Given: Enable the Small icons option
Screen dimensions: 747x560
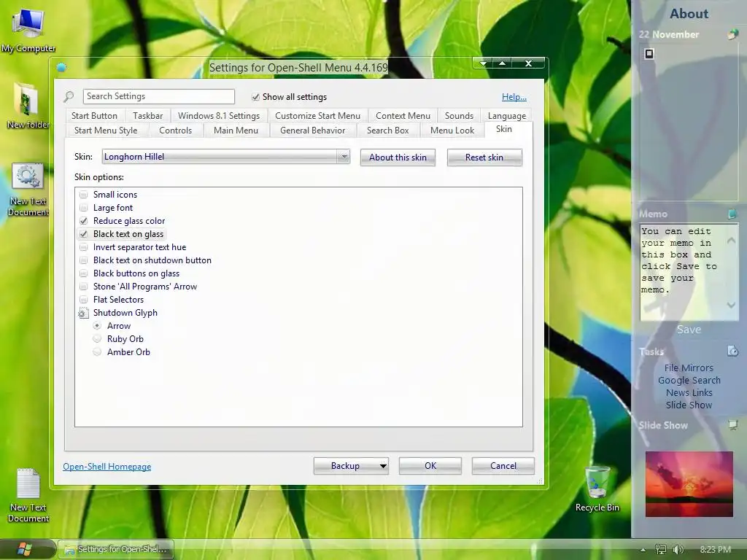Looking at the screenshot, I should [83, 194].
